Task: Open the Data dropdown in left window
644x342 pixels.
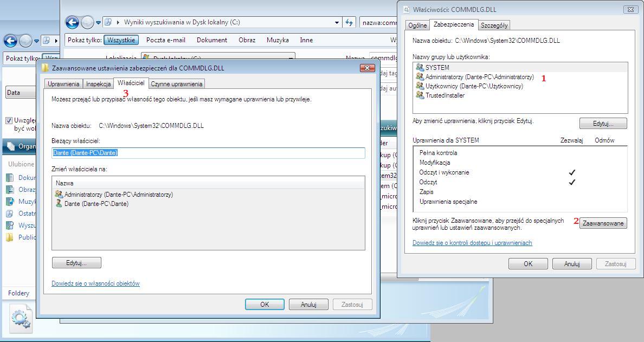Action: pyautogui.click(x=21, y=93)
